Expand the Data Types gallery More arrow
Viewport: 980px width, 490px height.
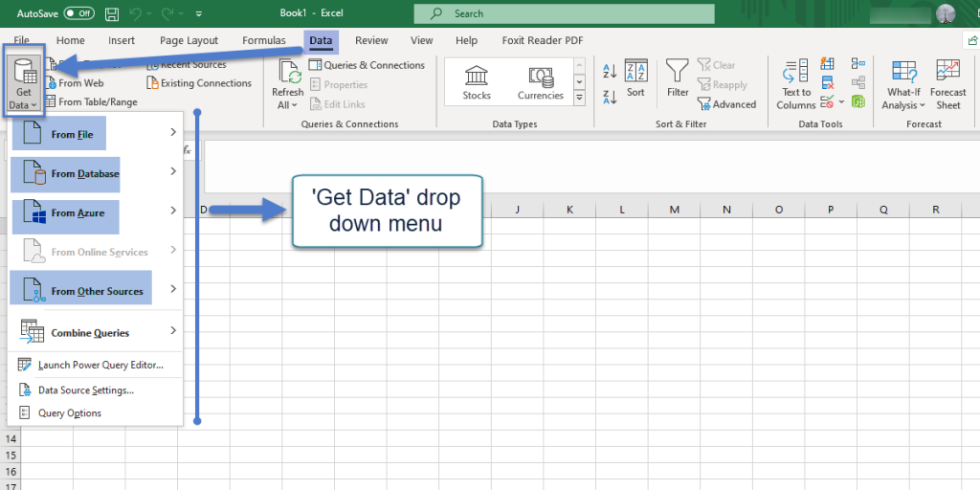coord(579,99)
